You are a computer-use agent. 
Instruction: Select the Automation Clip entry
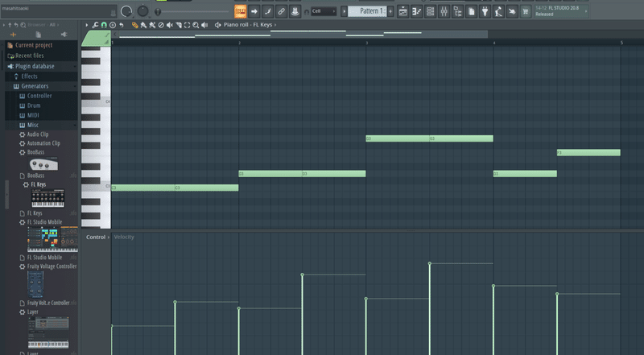pos(43,143)
